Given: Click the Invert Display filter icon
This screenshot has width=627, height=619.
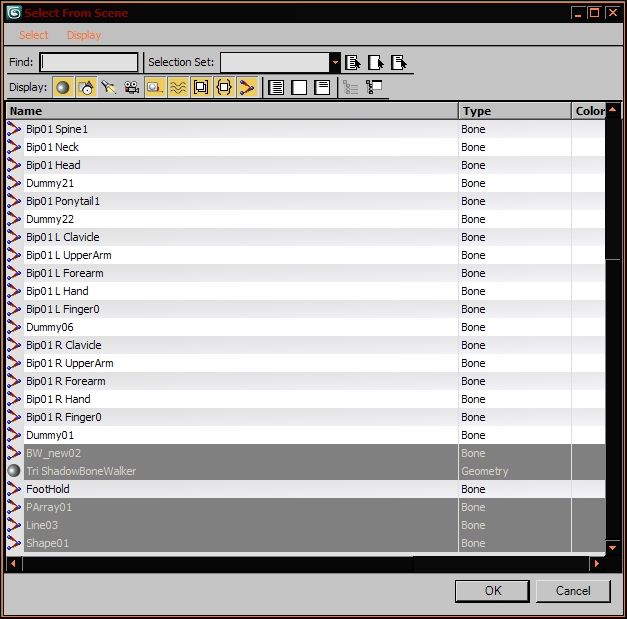Looking at the screenshot, I should click(322, 87).
